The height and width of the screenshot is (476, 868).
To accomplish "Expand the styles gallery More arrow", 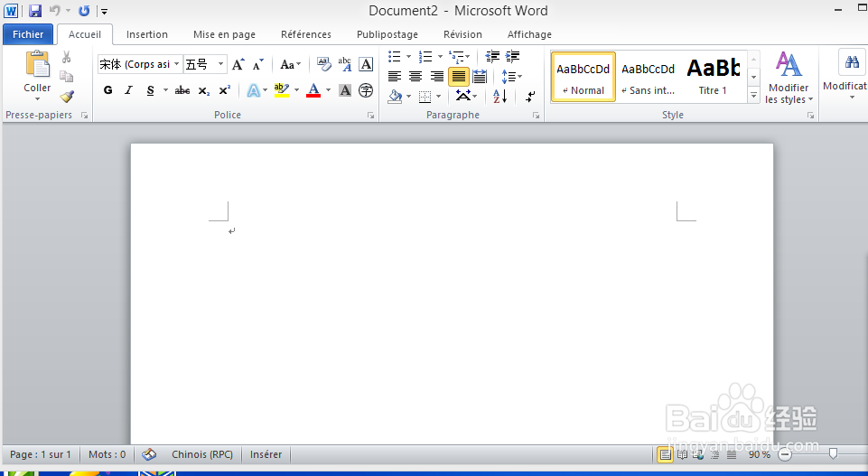I will (753, 96).
